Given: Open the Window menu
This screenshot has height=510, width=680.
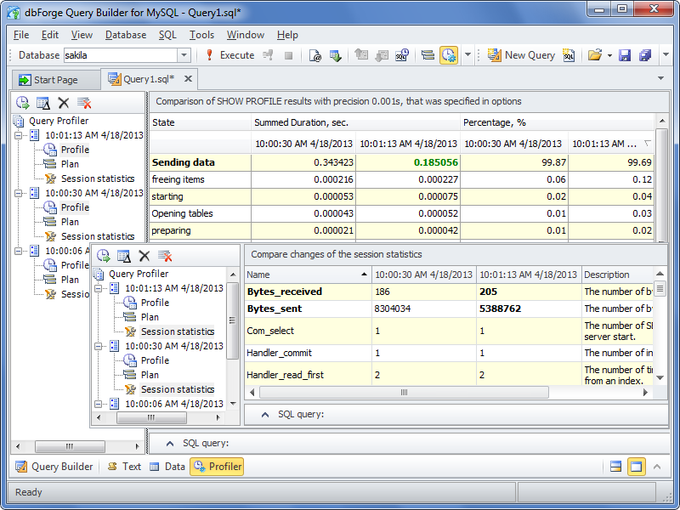Looking at the screenshot, I should click(x=245, y=35).
